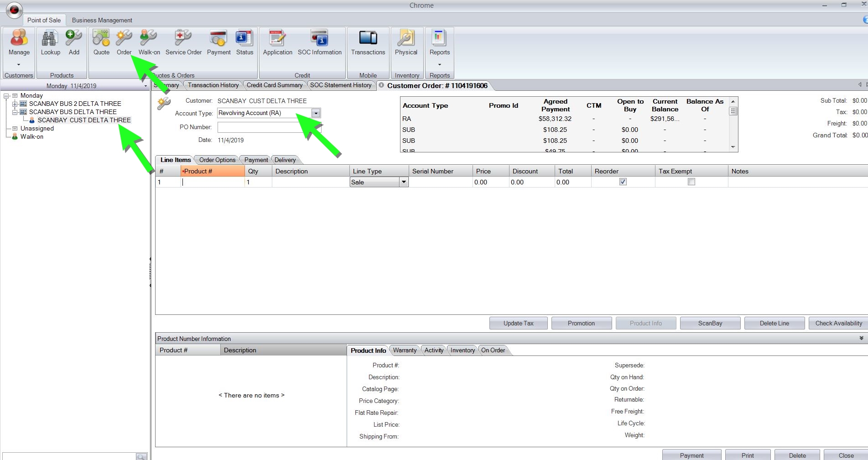Expand the Line Type Sale dropdown
This screenshot has height=460, width=868.
(403, 182)
